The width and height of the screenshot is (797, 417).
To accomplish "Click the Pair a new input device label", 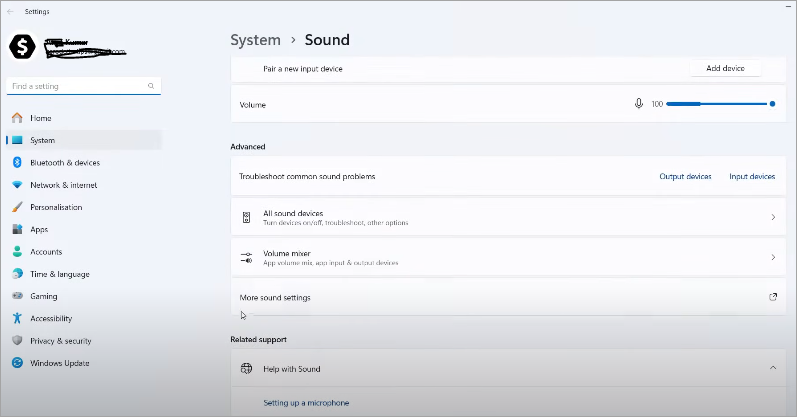I will tap(302, 69).
